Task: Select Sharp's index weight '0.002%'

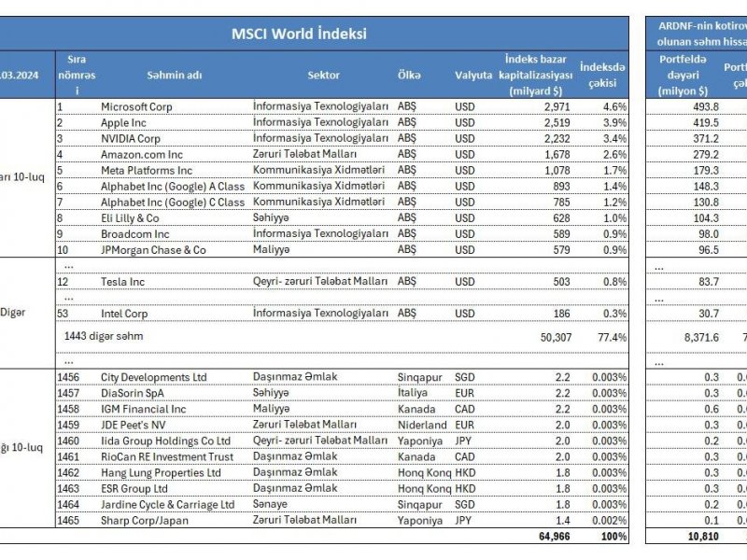Action: 610,521
